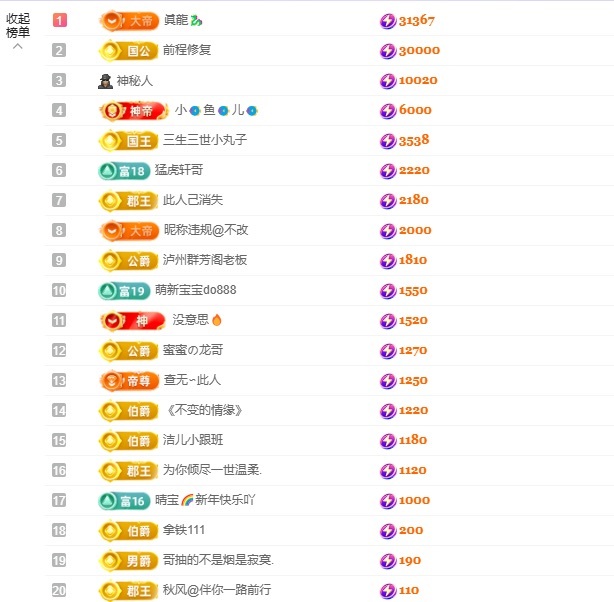Select the 神秘人 username
The height and width of the screenshot is (602, 614).
click(135, 81)
